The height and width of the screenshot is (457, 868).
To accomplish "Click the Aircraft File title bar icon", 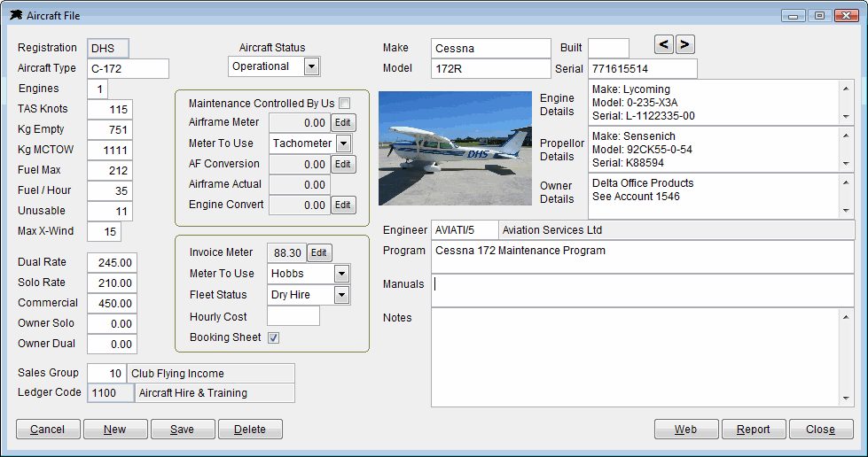I will (16, 15).
